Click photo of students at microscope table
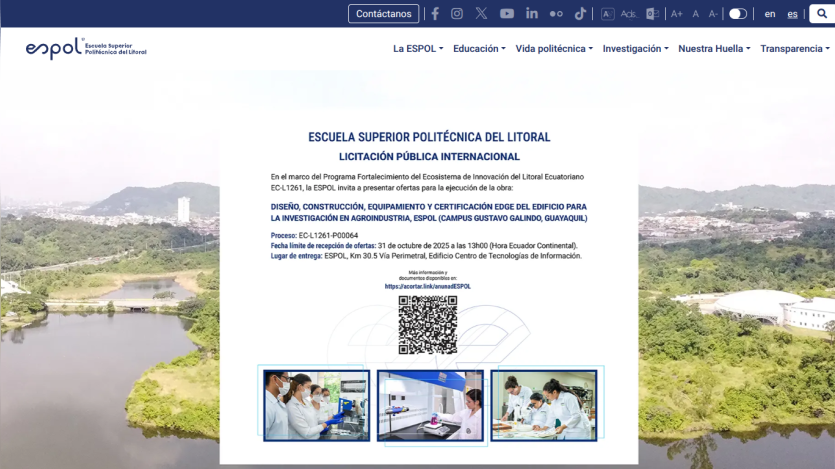 [544, 406]
